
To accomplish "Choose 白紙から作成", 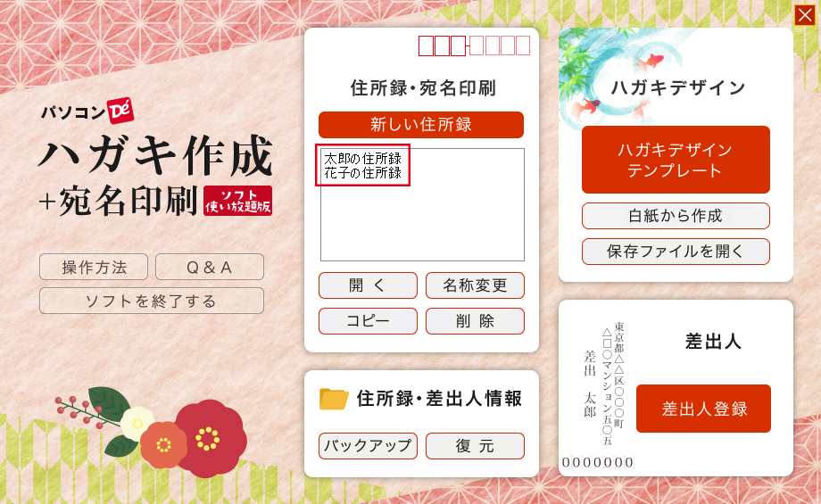I will coord(676,216).
